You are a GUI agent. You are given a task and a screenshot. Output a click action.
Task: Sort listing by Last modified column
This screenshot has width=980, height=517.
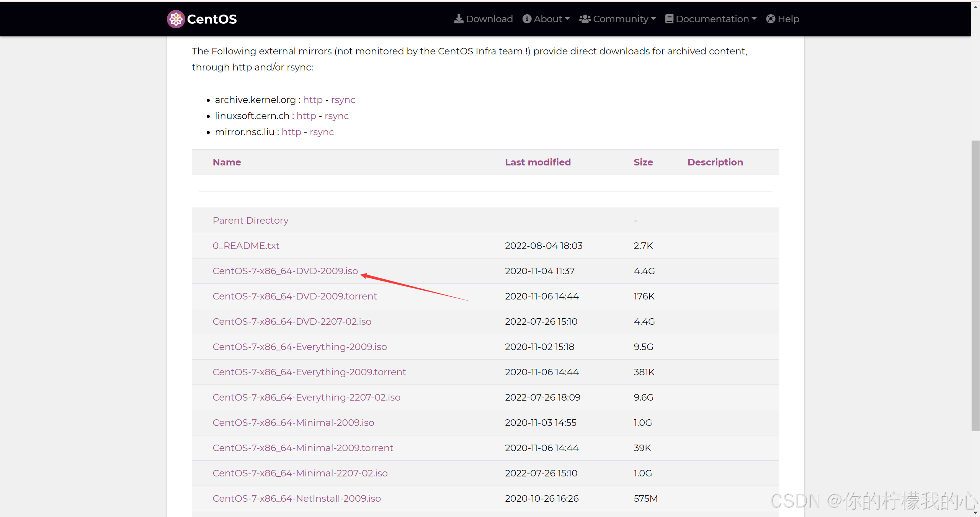537,162
